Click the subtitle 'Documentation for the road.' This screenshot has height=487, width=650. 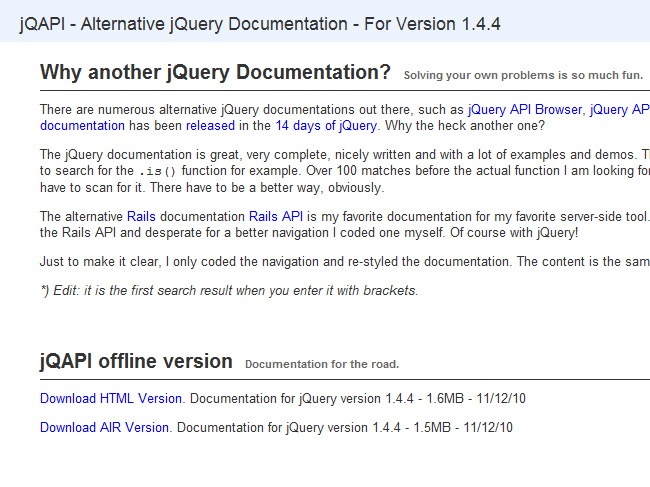tap(322, 364)
